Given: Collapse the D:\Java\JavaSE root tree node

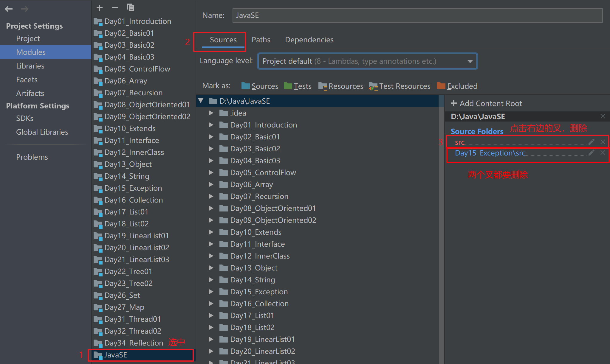Looking at the screenshot, I should [x=201, y=101].
